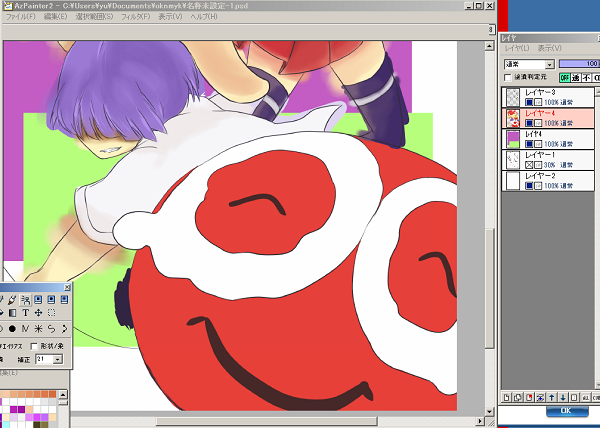This screenshot has width=600, height=428.
Task: Adjust the layer opacity slider showing 100
Action: pos(579,63)
